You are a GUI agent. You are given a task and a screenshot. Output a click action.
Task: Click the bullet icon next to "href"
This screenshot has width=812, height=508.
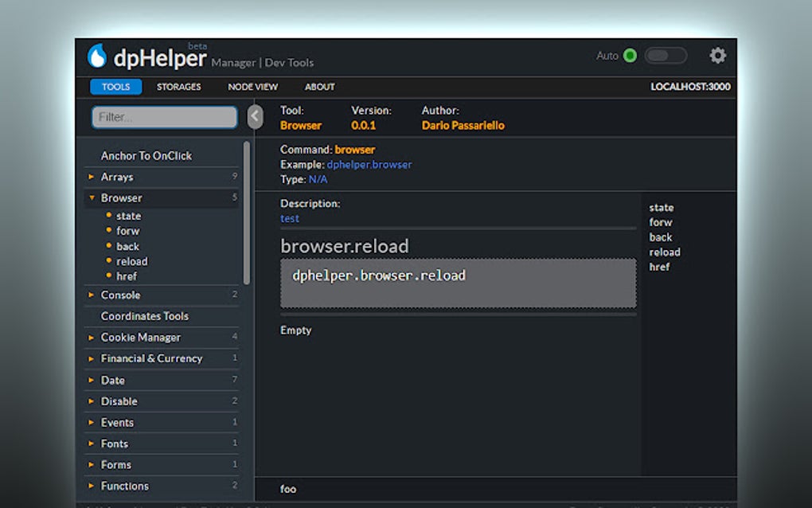point(109,275)
